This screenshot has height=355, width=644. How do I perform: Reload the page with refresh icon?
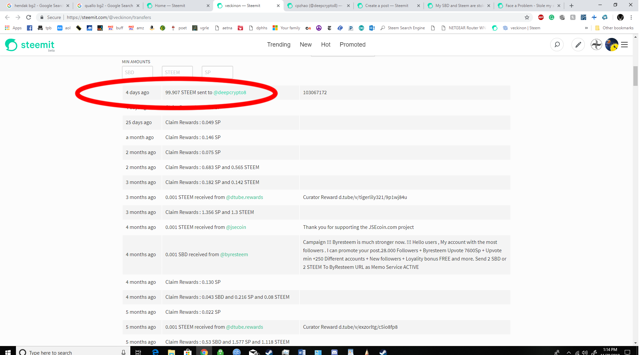click(x=29, y=17)
